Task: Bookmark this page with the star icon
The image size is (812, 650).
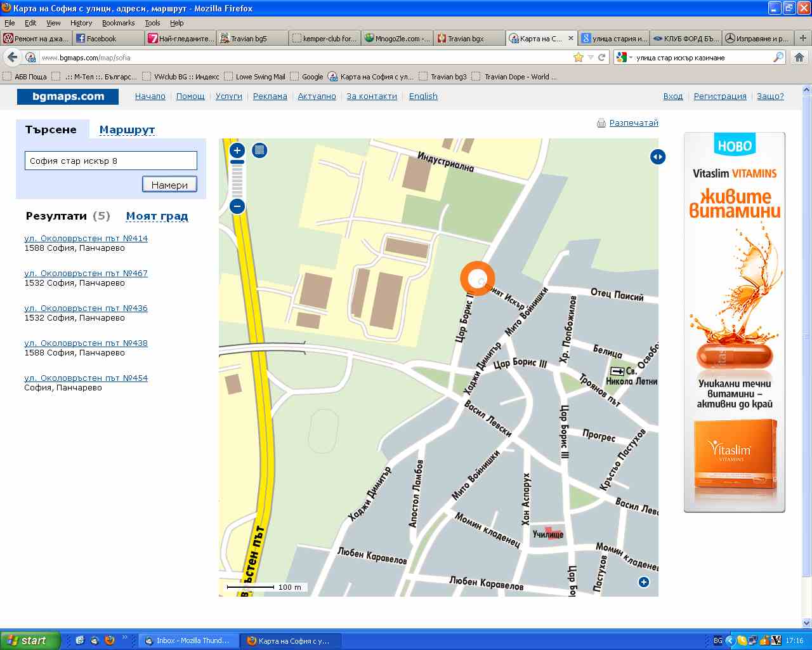Action: pyautogui.click(x=578, y=57)
